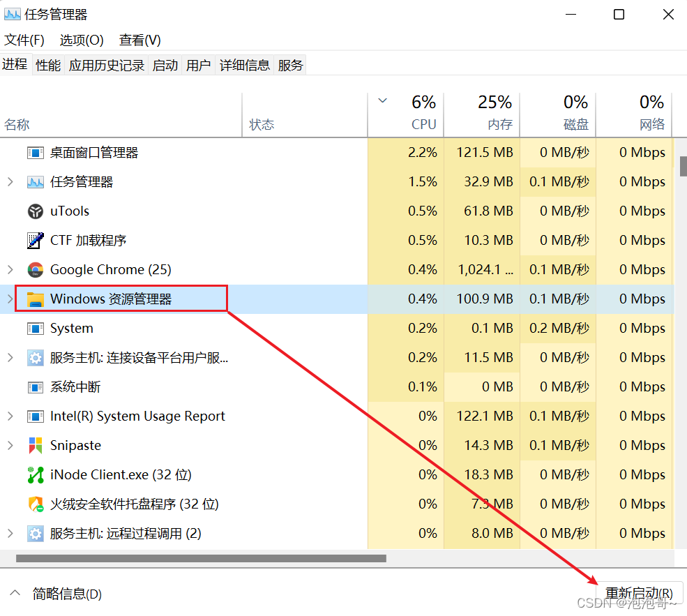Click the System process icon
Screen dimensions: 687x616
[36, 329]
